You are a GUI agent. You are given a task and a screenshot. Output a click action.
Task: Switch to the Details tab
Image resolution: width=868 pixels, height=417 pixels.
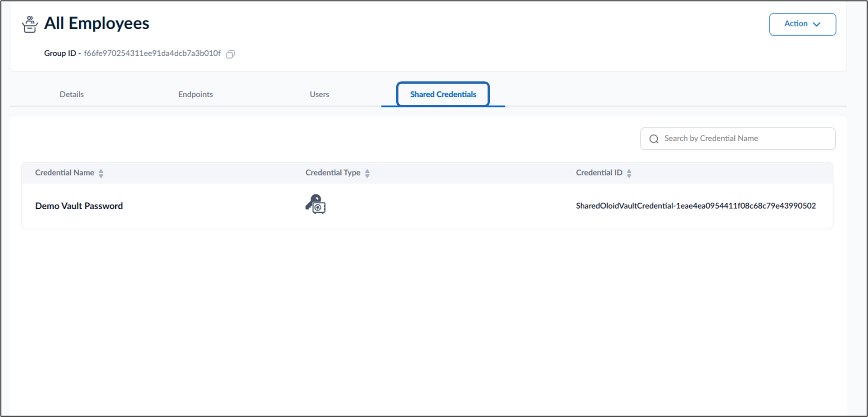click(x=72, y=94)
